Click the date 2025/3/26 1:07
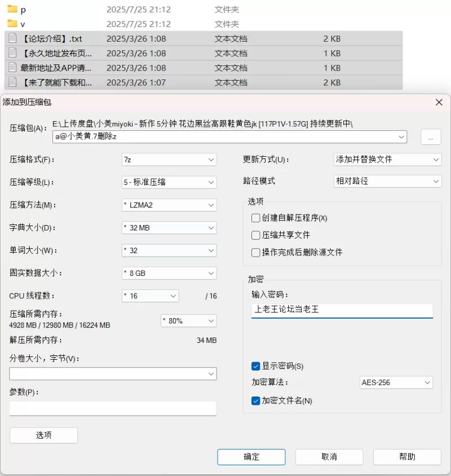Image resolution: width=451 pixels, height=476 pixels. [x=136, y=82]
